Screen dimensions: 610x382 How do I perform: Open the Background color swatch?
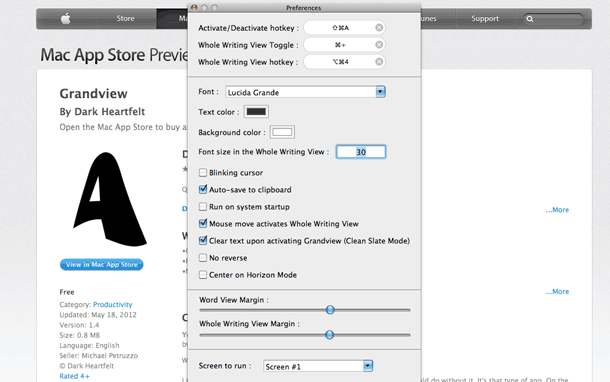pos(282,132)
